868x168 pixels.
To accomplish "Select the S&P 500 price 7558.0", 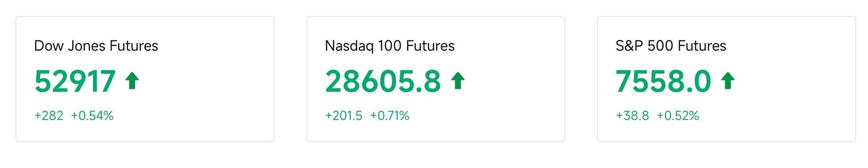I will coord(663,81).
